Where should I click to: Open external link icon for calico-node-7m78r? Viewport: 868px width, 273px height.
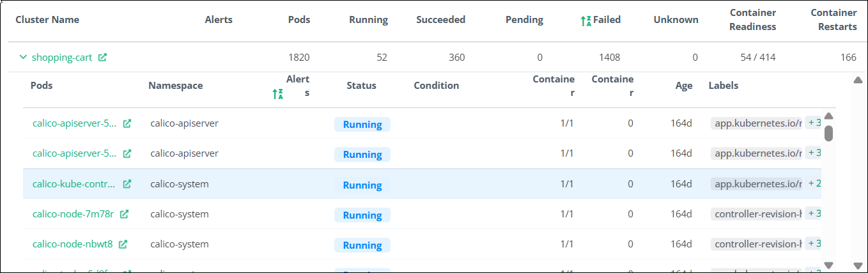tap(124, 214)
